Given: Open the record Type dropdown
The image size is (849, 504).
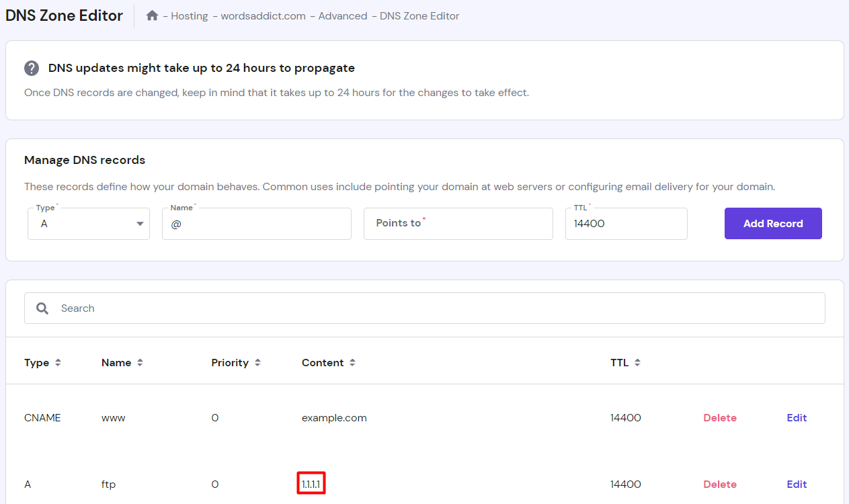Looking at the screenshot, I should (x=88, y=223).
